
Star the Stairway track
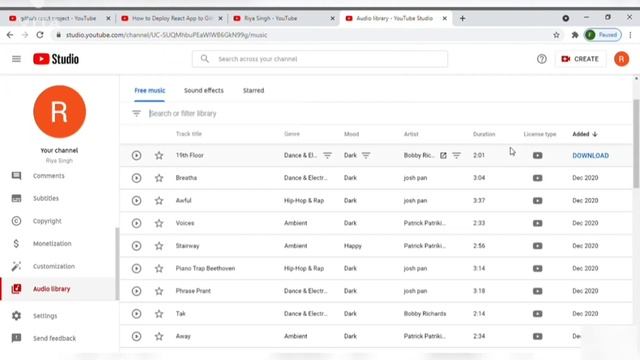click(x=159, y=246)
